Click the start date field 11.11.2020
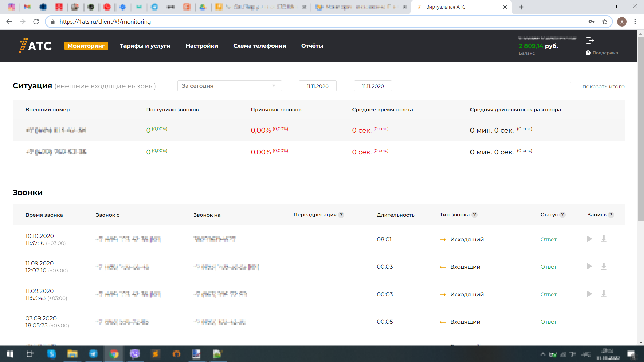 (317, 86)
